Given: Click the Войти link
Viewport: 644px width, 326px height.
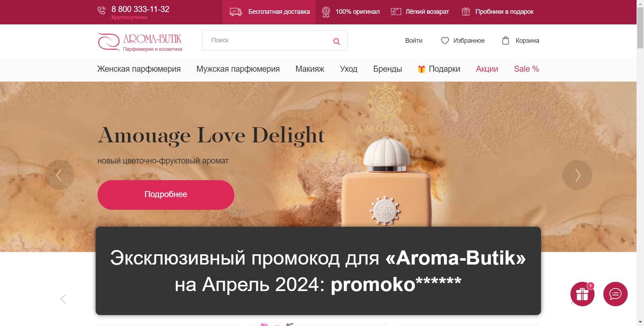Looking at the screenshot, I should 414,41.
